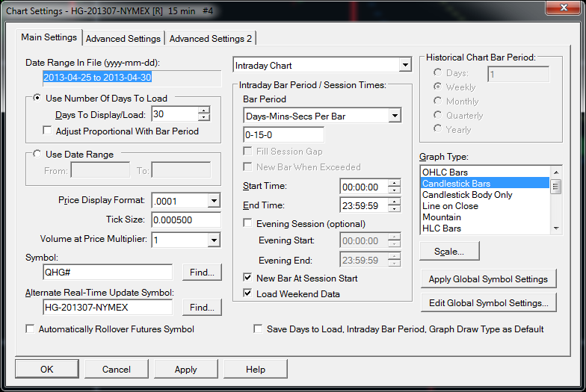This screenshot has width=586, height=392.
Task: Enable Automatically Rollover Futures Symbol
Action: tap(30, 329)
